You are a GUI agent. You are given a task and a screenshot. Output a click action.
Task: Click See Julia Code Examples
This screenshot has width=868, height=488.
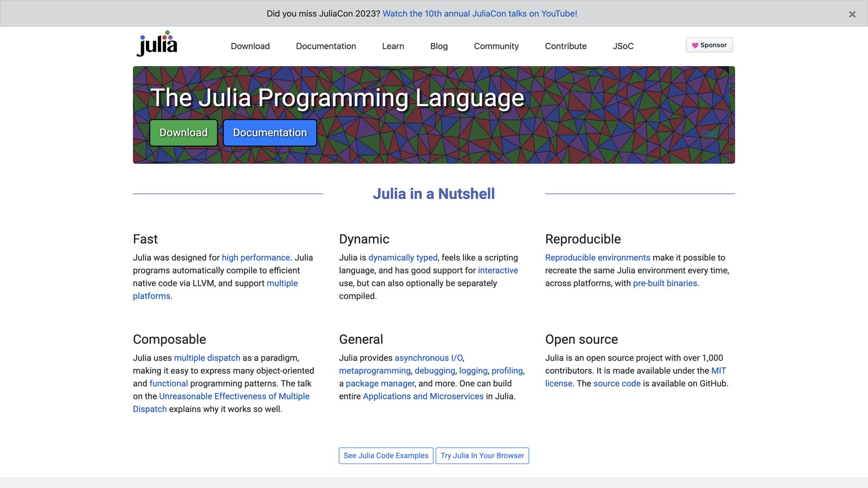pos(386,455)
